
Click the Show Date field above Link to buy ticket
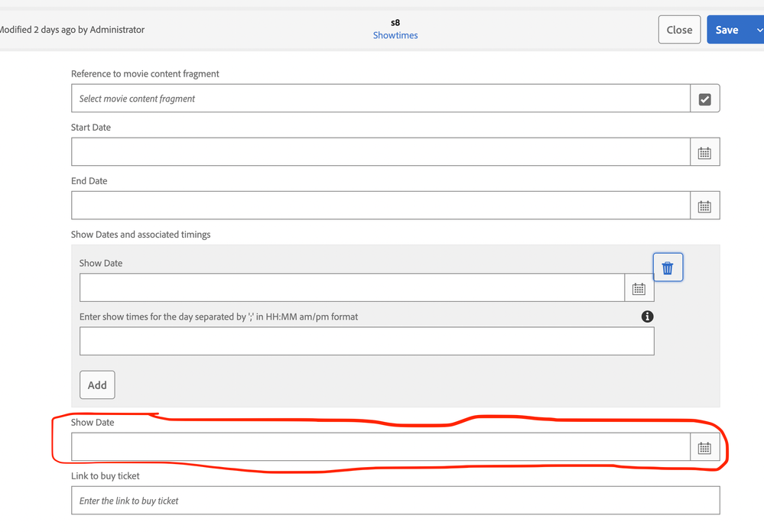point(380,447)
